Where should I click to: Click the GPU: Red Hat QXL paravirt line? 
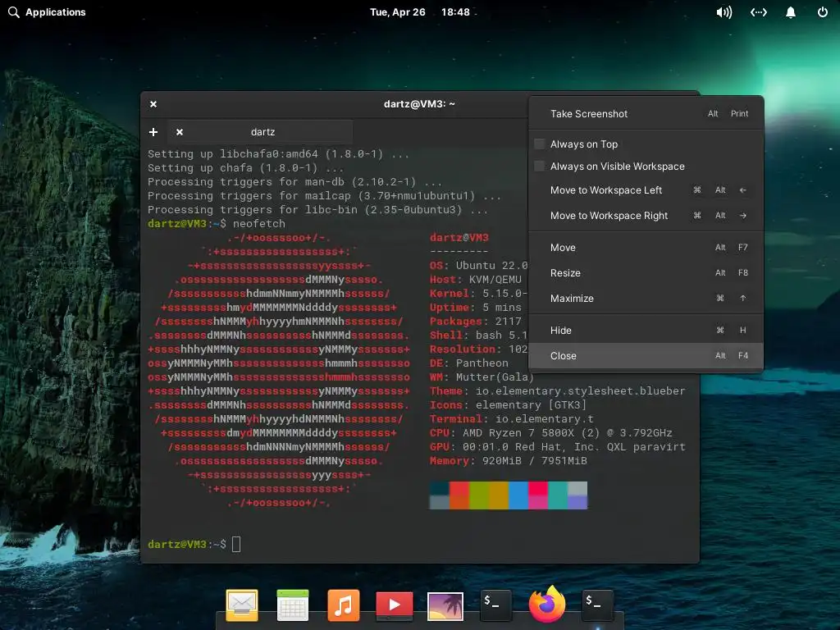[557, 447]
